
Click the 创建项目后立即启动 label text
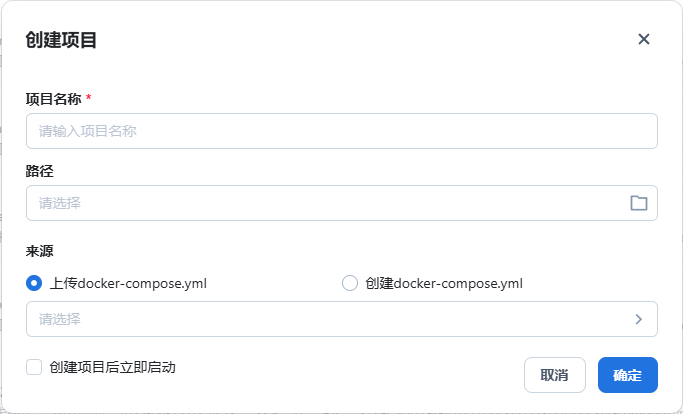click(112, 367)
